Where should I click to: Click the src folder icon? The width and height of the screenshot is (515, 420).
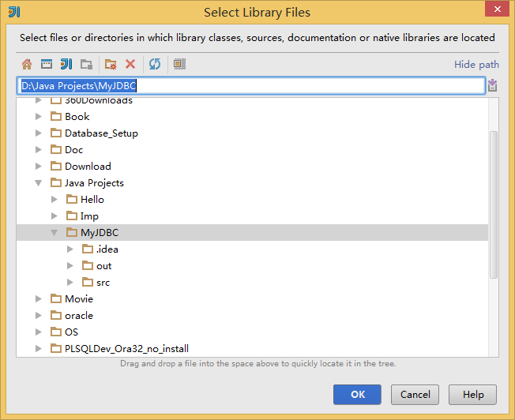coord(88,282)
